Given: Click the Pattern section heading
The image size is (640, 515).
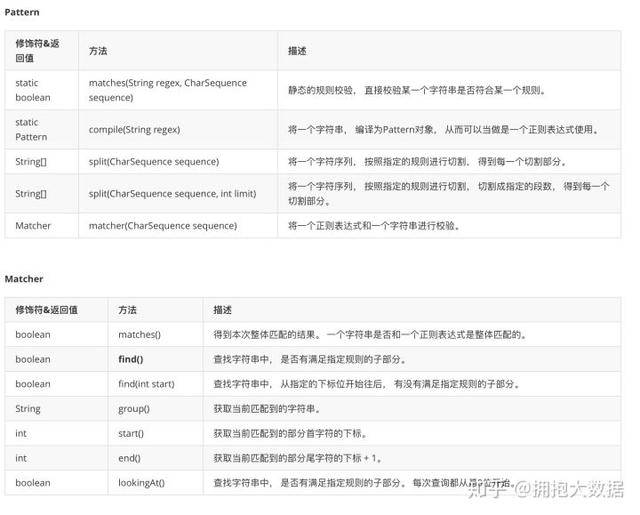Looking at the screenshot, I should click(x=22, y=12).
